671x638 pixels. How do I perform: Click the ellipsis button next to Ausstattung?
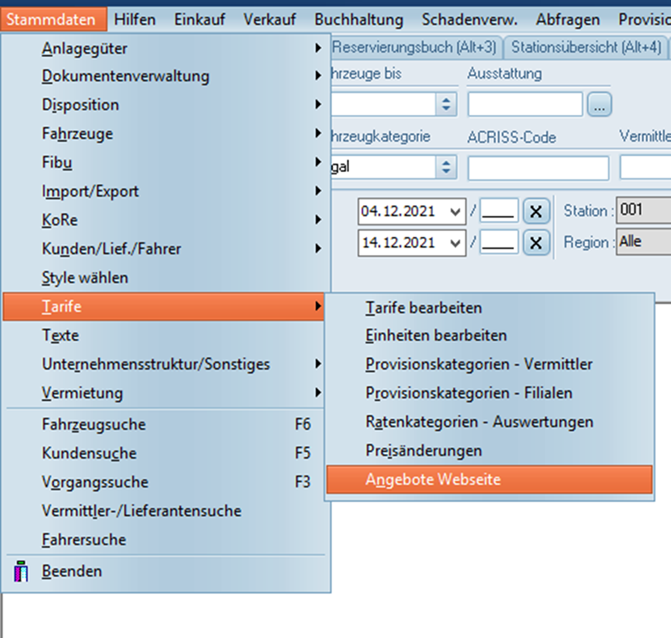click(598, 104)
